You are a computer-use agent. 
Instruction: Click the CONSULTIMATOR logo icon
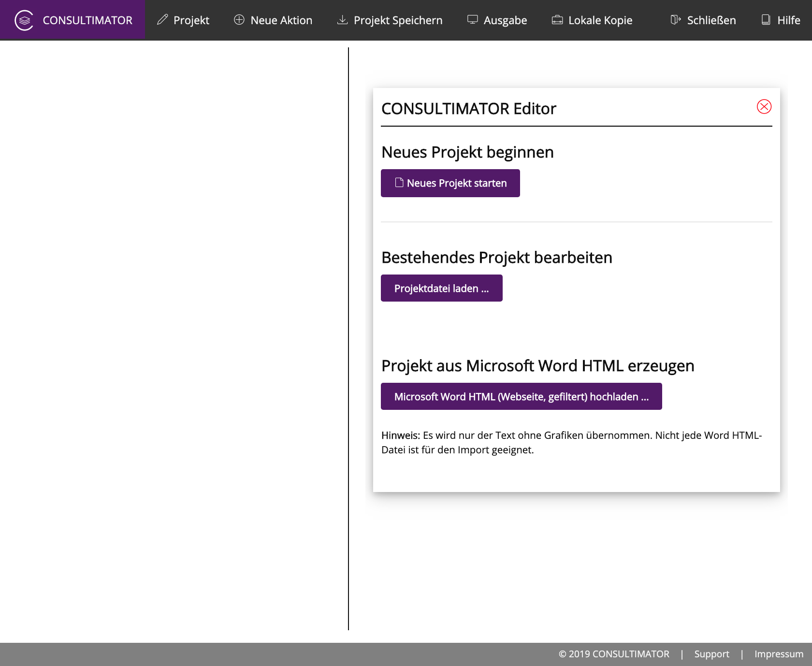point(24,20)
